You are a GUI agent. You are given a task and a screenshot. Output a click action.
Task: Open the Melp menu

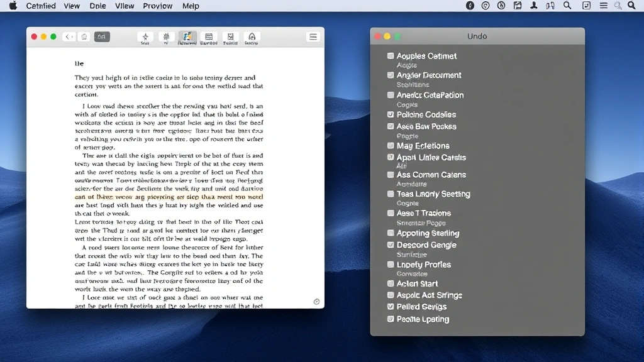[x=191, y=6]
